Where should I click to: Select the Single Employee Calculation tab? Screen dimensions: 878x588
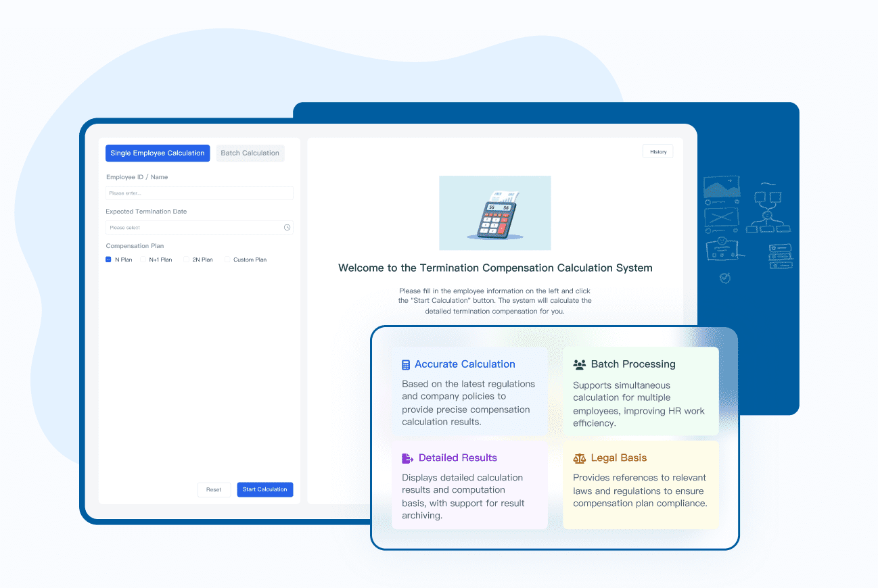[x=157, y=153]
